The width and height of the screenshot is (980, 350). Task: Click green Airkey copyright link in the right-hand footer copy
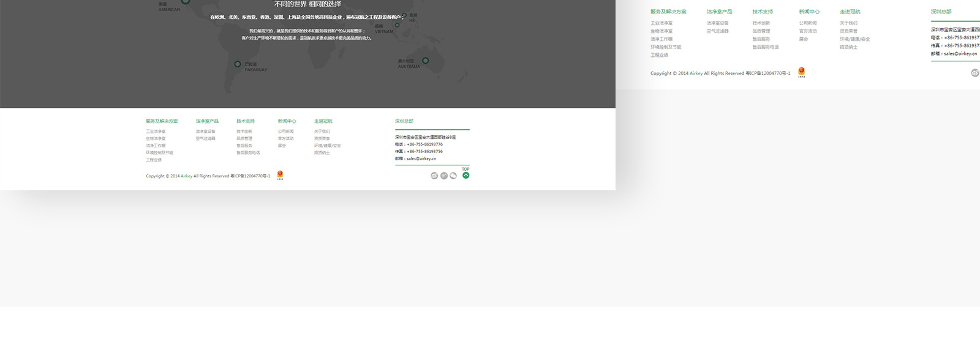696,73
